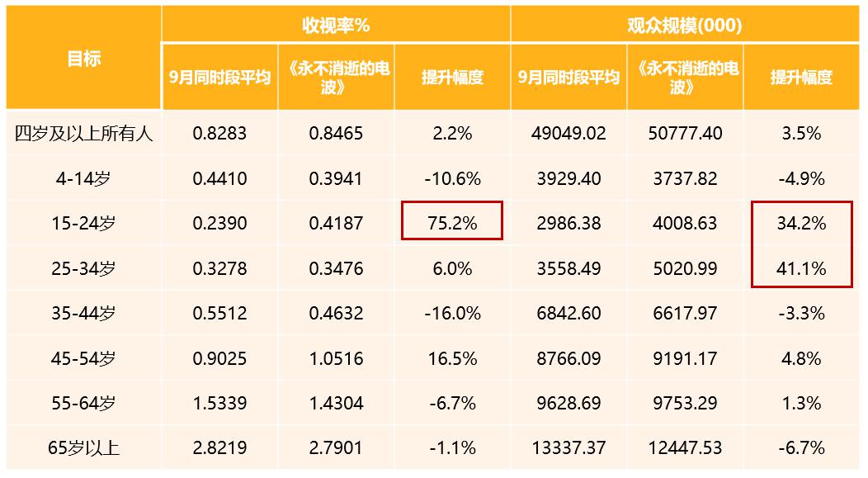The image size is (868, 478).
Task: Click the 45-54岁 row label
Action: tap(83, 358)
